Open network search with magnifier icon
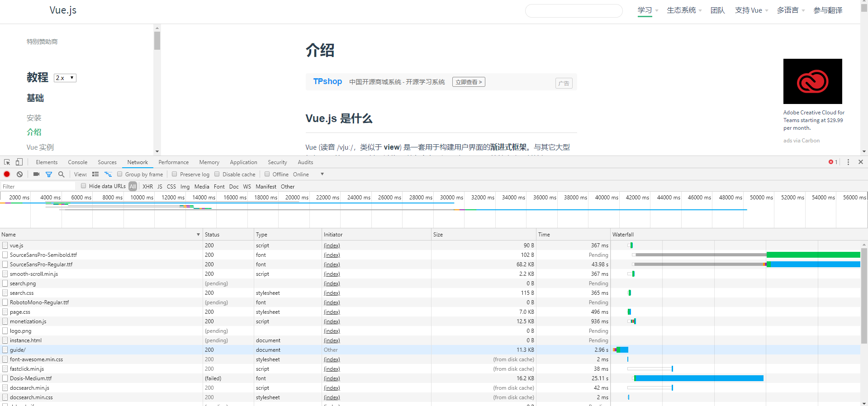 (x=62, y=174)
